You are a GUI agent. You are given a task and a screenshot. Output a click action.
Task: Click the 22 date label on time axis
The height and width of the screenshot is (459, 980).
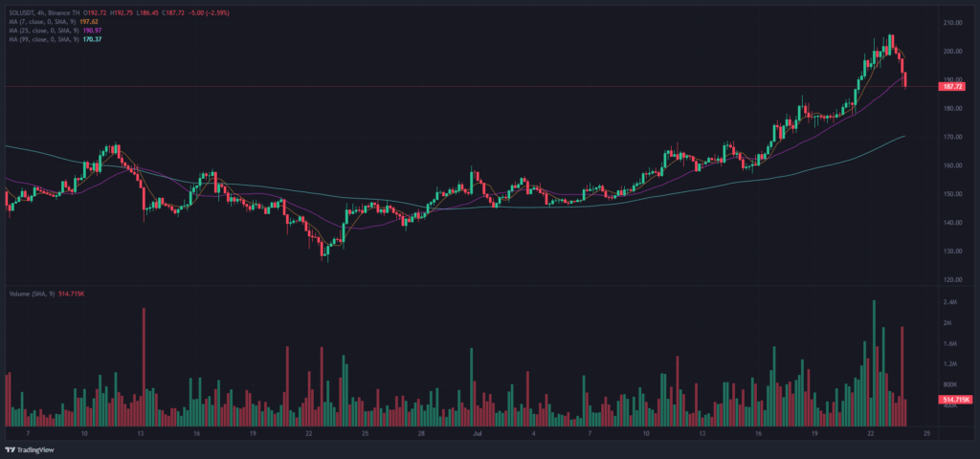[x=872, y=433]
